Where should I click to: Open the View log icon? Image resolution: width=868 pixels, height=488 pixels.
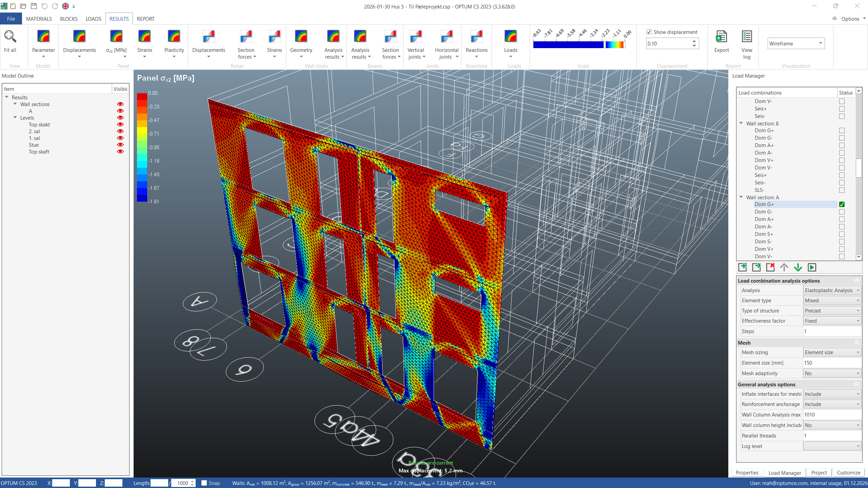pyautogui.click(x=747, y=37)
